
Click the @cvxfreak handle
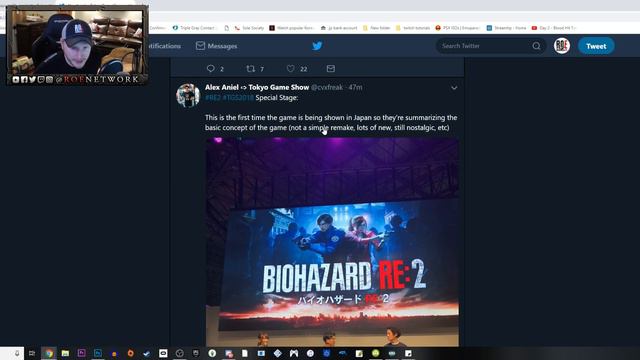tap(327, 87)
